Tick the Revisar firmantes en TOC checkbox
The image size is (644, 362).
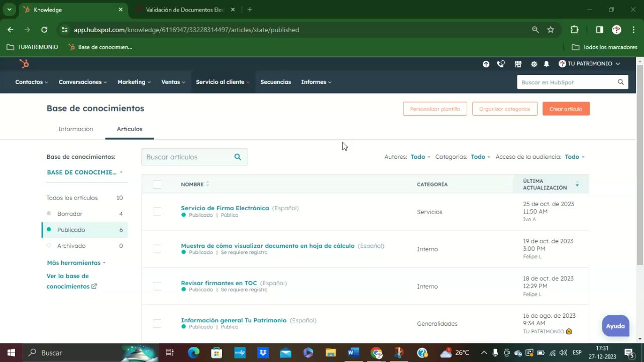point(157,286)
